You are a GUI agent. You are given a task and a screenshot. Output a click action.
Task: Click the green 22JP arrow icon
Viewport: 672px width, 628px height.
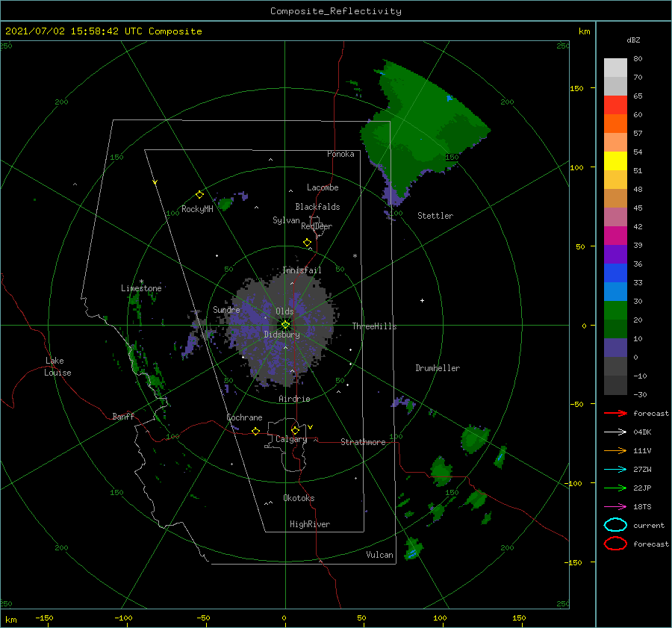(615, 488)
